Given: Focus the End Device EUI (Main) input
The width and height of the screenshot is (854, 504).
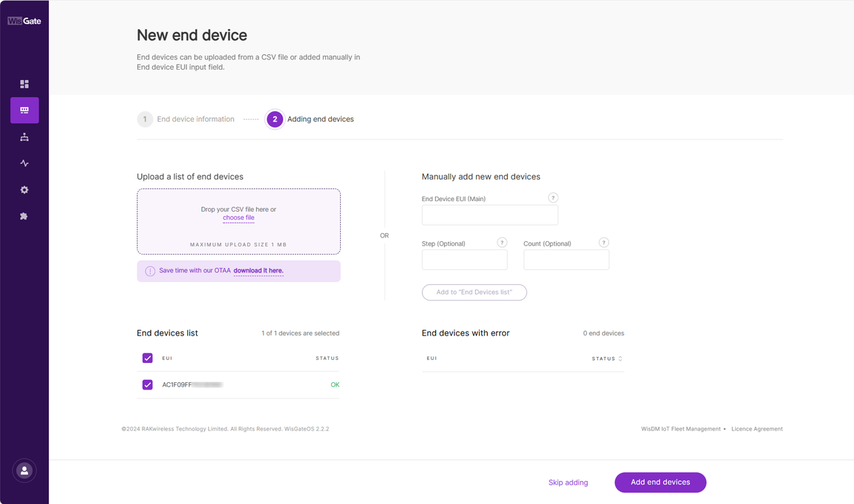Looking at the screenshot, I should point(489,215).
